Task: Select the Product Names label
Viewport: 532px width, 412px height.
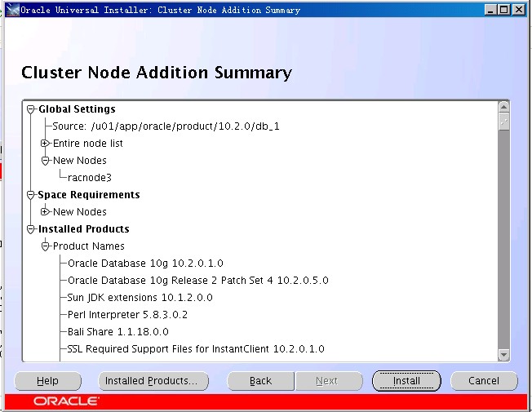Action: coord(89,246)
